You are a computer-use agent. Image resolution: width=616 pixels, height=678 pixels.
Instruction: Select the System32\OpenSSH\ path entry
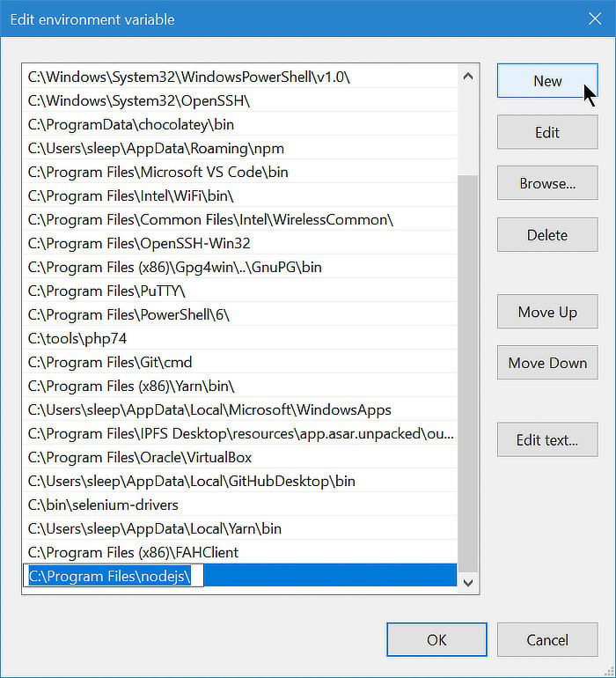pyautogui.click(x=240, y=100)
